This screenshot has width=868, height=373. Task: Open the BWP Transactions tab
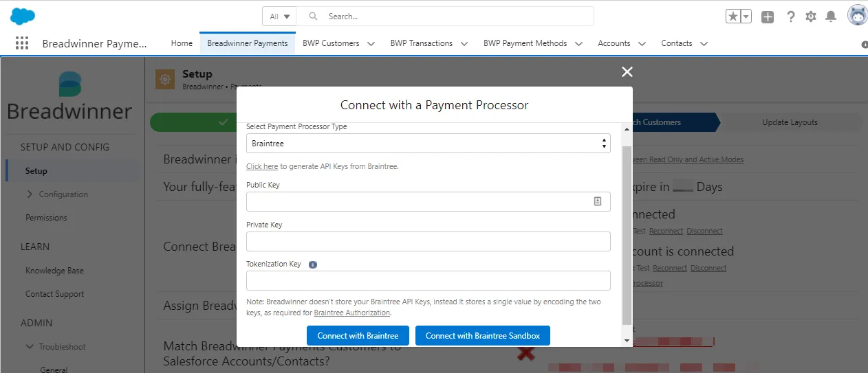click(422, 43)
